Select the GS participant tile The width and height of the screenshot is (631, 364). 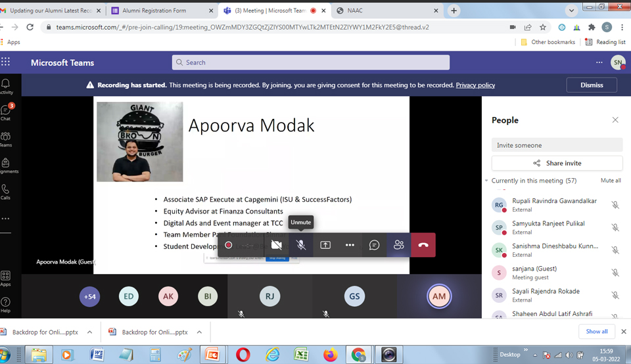(354, 296)
